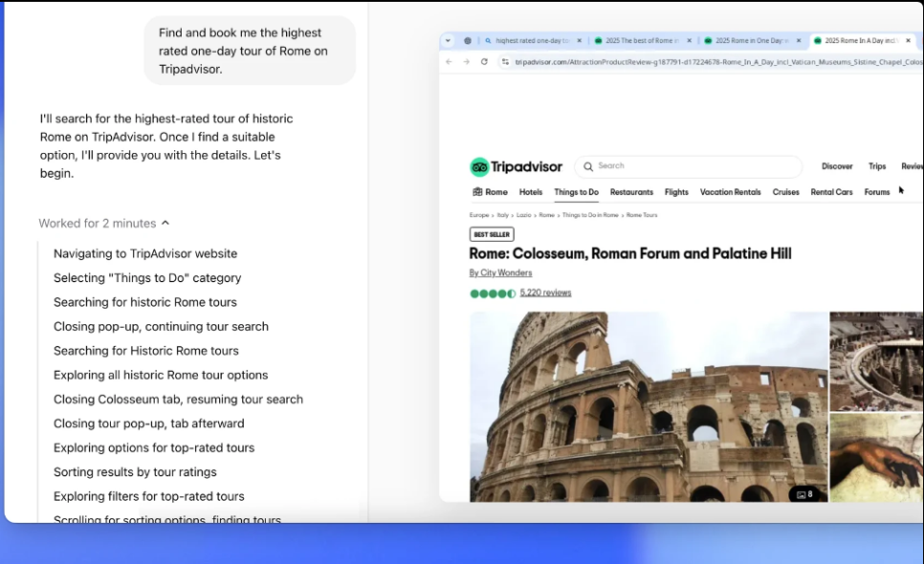Click the Tripadvisor search field
The width and height of the screenshot is (924, 564).
point(689,166)
